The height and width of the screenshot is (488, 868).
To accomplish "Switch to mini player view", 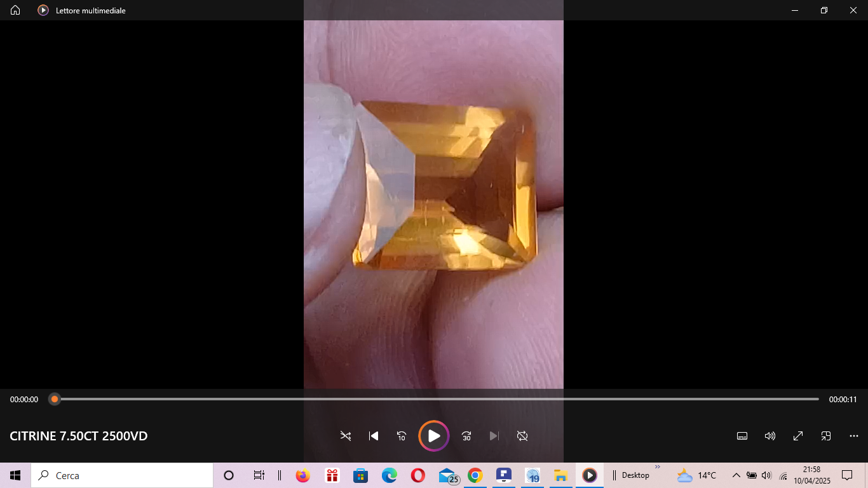I will coord(826,436).
